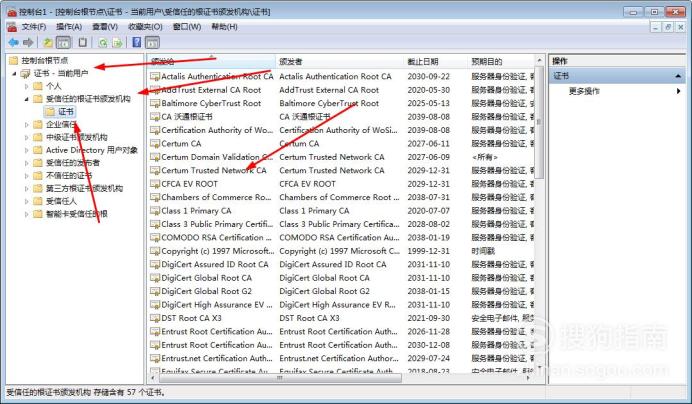Click the CFCA EV ROOT certificate icon

point(154,184)
